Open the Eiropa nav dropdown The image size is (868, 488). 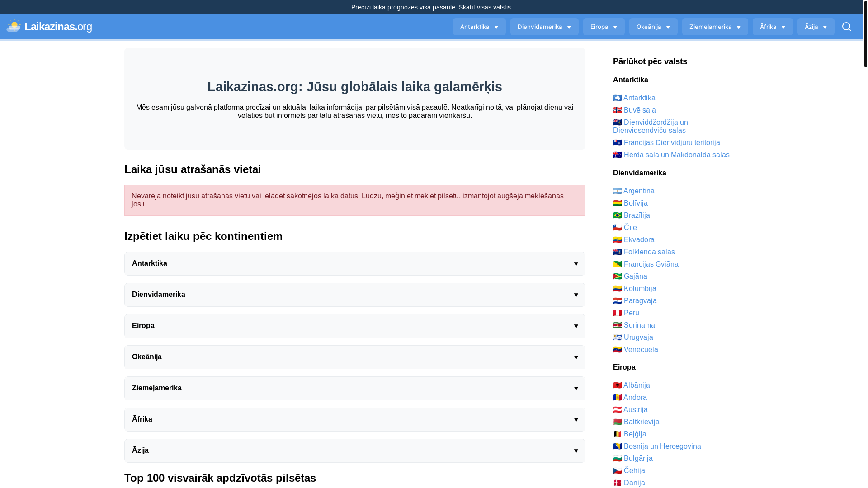point(604,27)
